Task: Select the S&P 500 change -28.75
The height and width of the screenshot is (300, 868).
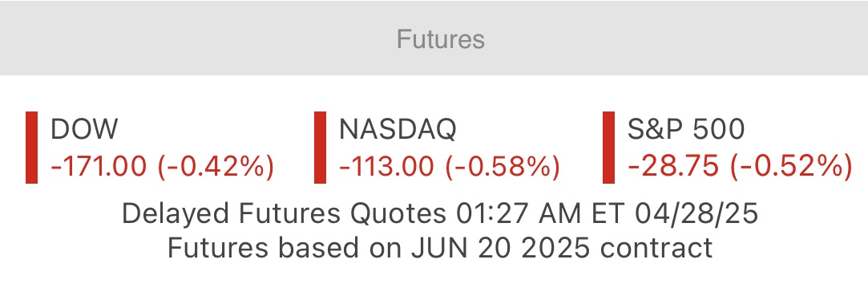Action: 673,166
